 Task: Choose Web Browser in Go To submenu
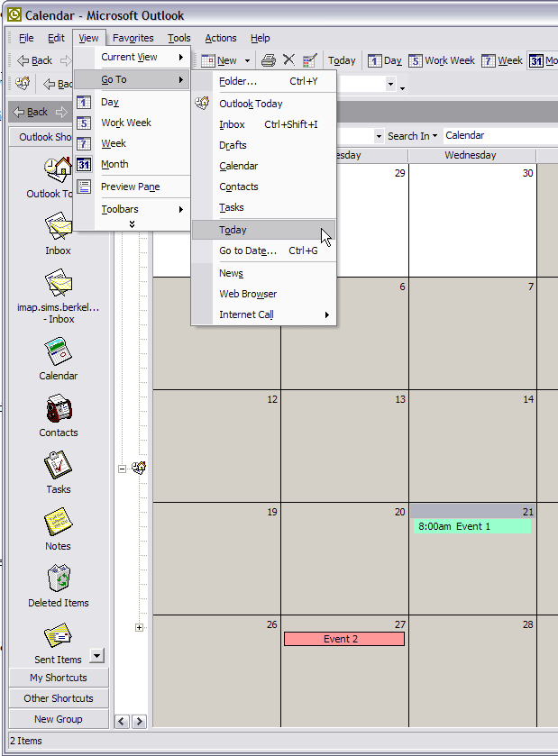pos(264,294)
